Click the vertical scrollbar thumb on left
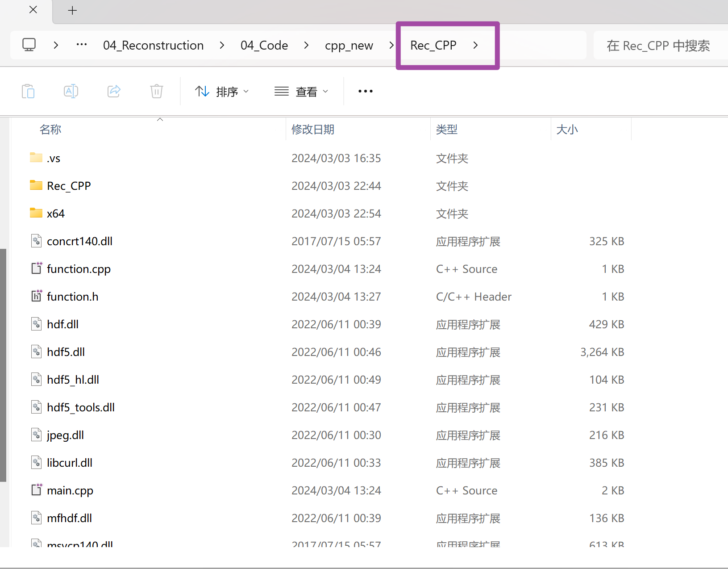728x569 pixels. click(3, 365)
